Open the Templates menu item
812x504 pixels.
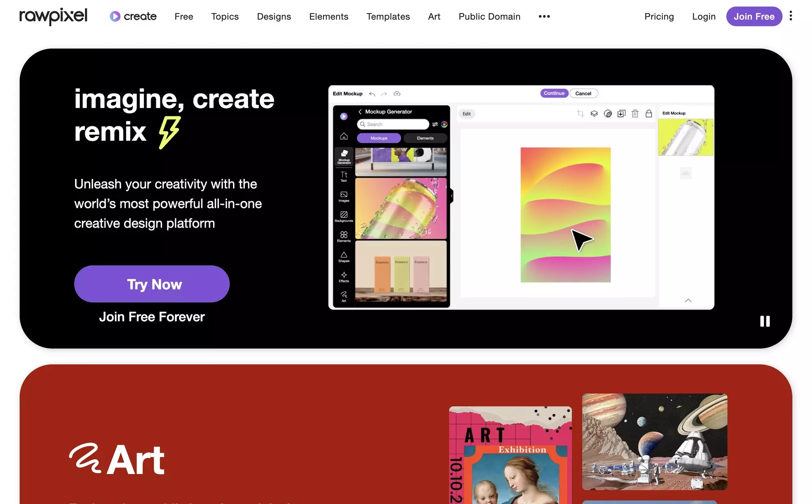pyautogui.click(x=388, y=16)
